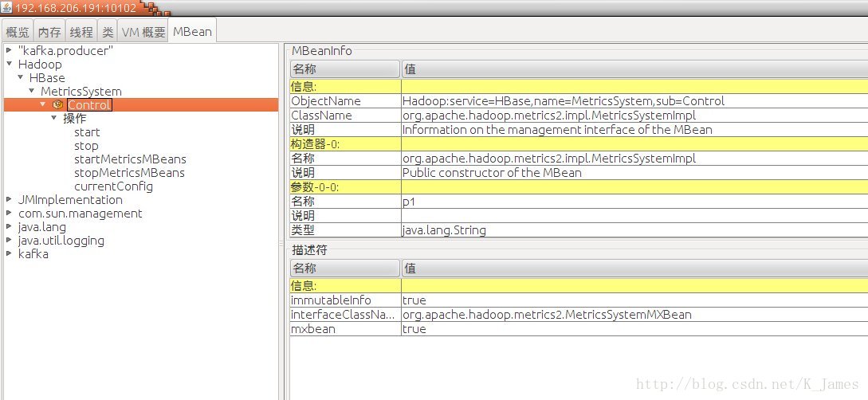Select the currentConfig operation

coord(113,186)
